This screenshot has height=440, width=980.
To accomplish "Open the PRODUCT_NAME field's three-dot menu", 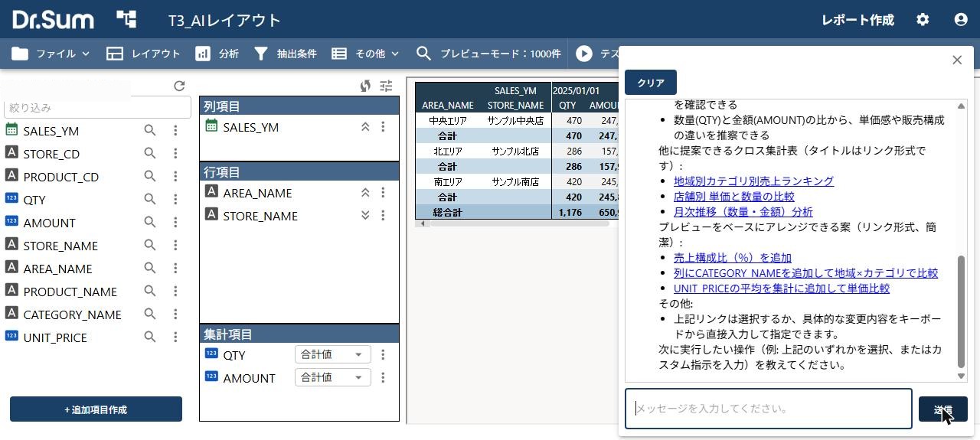I will click(175, 292).
